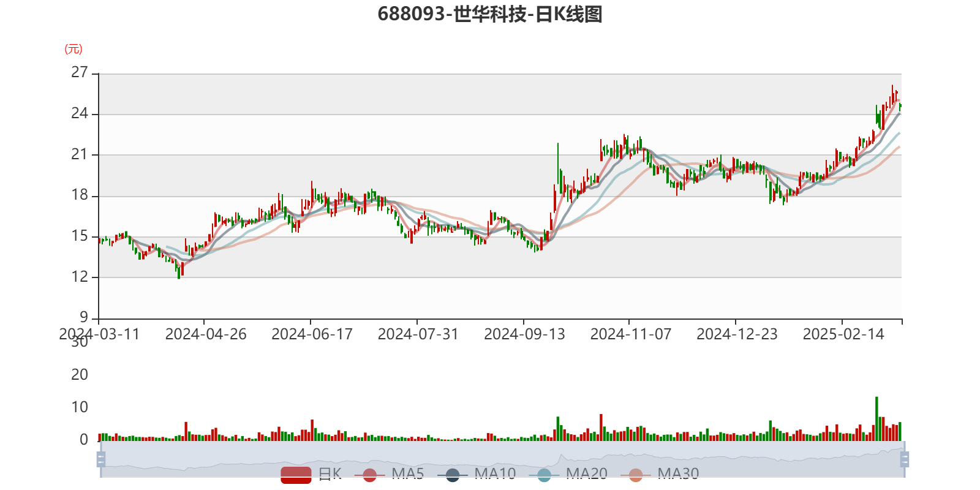Click the 21 price axis label

point(80,154)
